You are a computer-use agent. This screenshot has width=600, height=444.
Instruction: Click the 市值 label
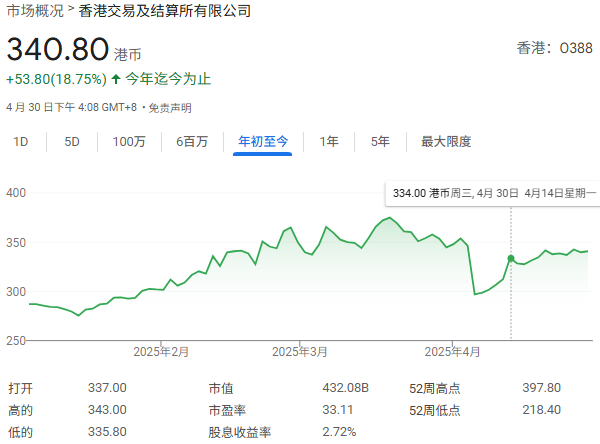click(x=221, y=388)
